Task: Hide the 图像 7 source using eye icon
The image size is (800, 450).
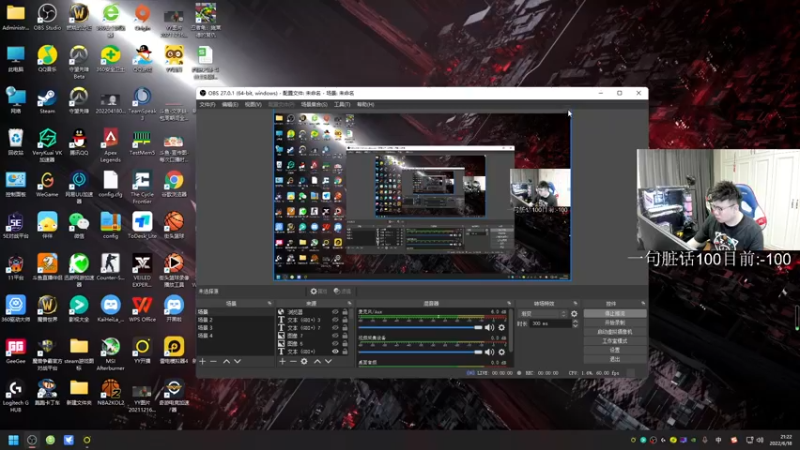Action: click(x=333, y=336)
